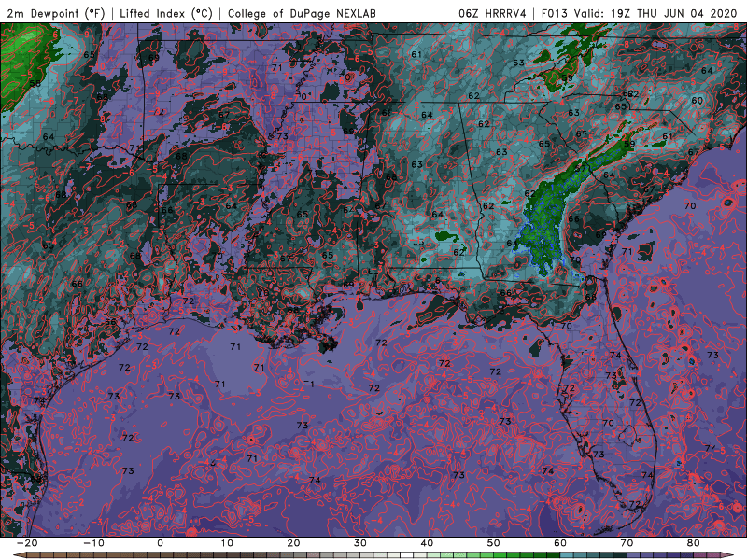The width and height of the screenshot is (747, 560).
Task: Click the 'Lifted Index (°C)' title text
Action: [166, 13]
